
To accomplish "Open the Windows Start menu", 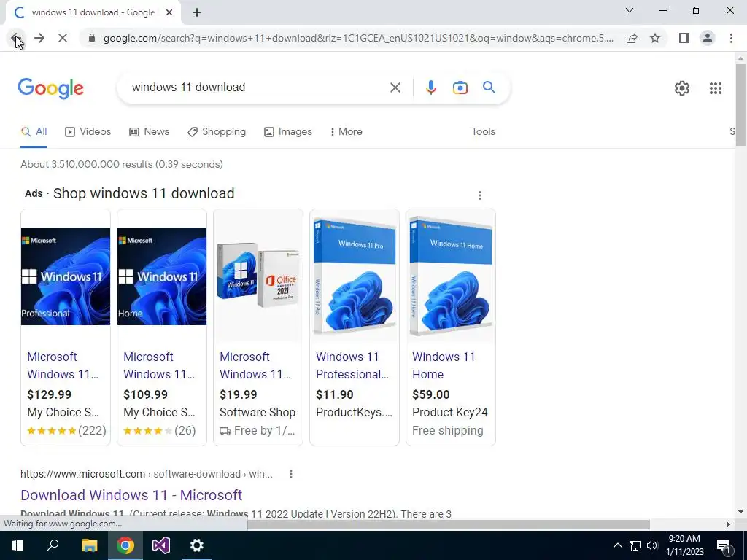I will [x=18, y=545].
